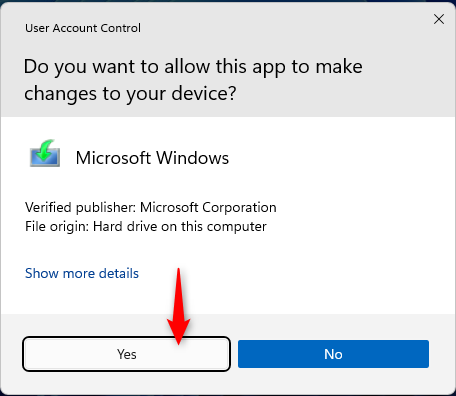Click "changes to your device?" heading line
Viewport: 456px width, 396px height.
coord(130,94)
